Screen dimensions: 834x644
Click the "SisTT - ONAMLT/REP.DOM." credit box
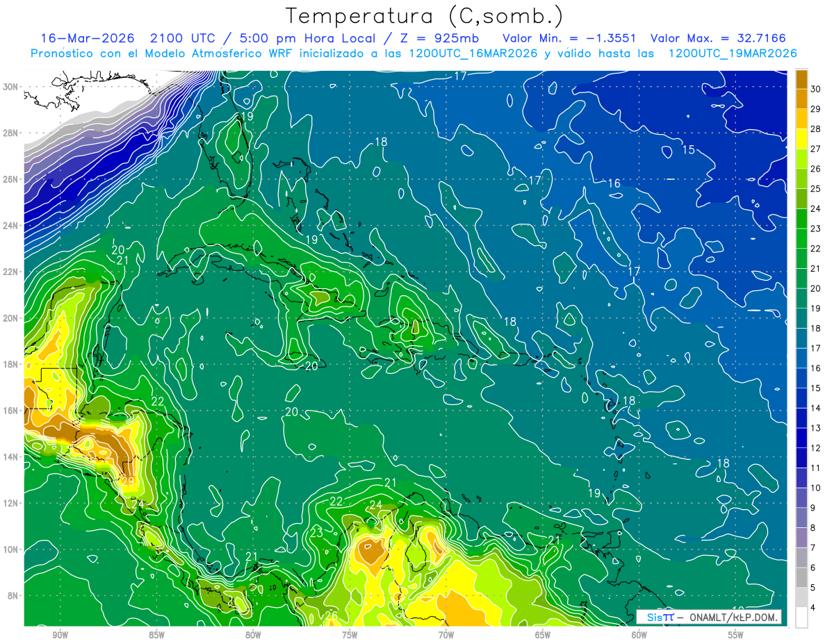[708, 617]
